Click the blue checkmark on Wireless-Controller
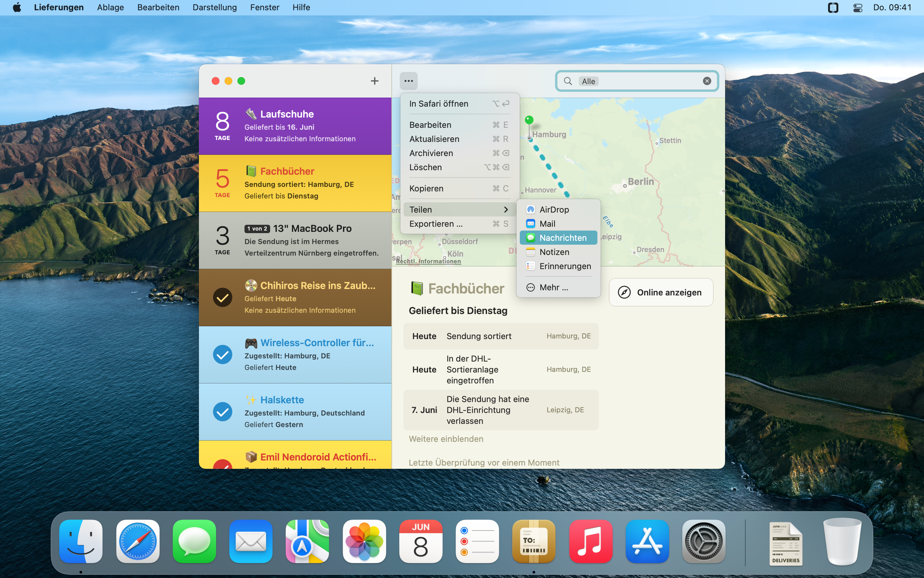Screen dimensions: 924x578 (222, 355)
